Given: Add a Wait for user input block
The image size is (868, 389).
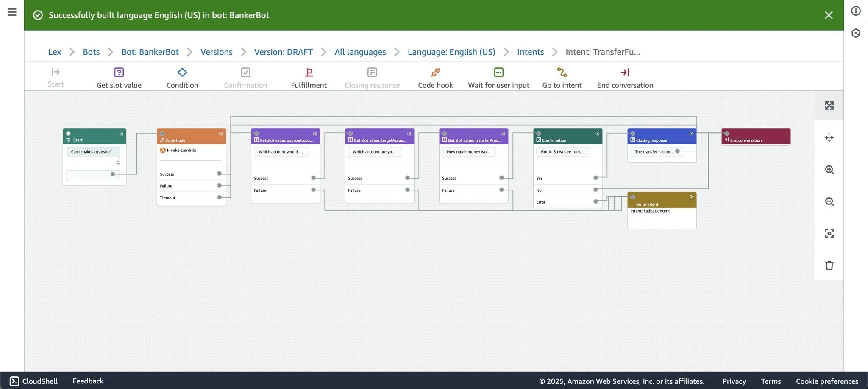Looking at the screenshot, I should click(x=498, y=78).
